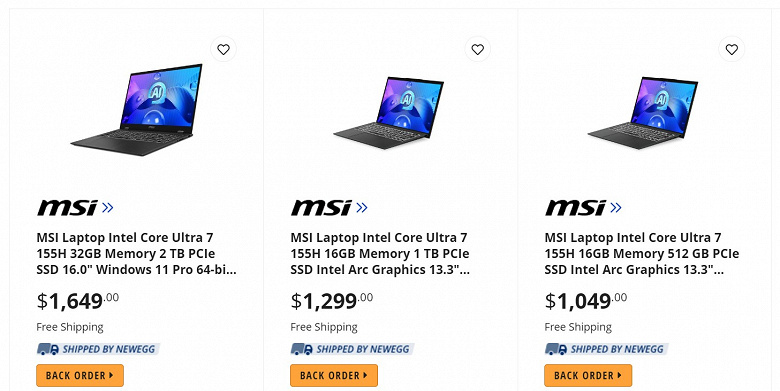Back order the $1,649 laptop

pos(80,376)
